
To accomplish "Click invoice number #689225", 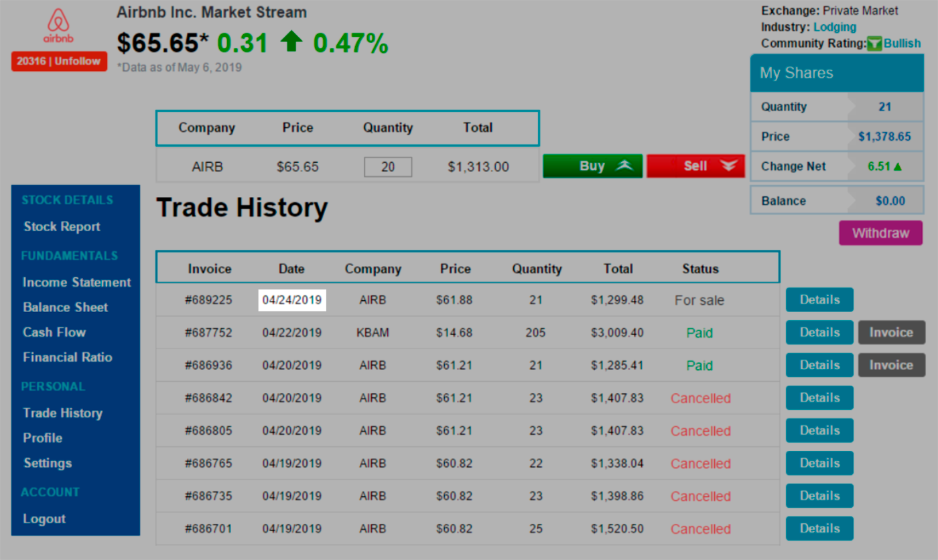I will tap(209, 300).
